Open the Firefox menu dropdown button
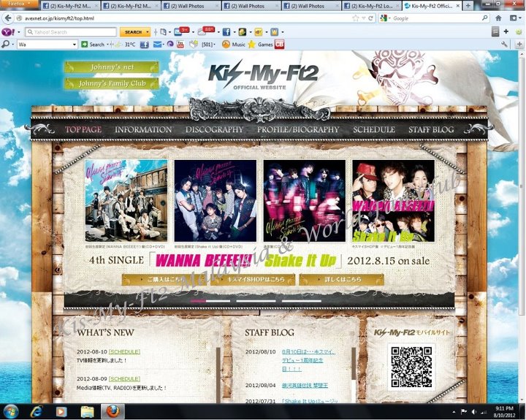 coord(20,4)
